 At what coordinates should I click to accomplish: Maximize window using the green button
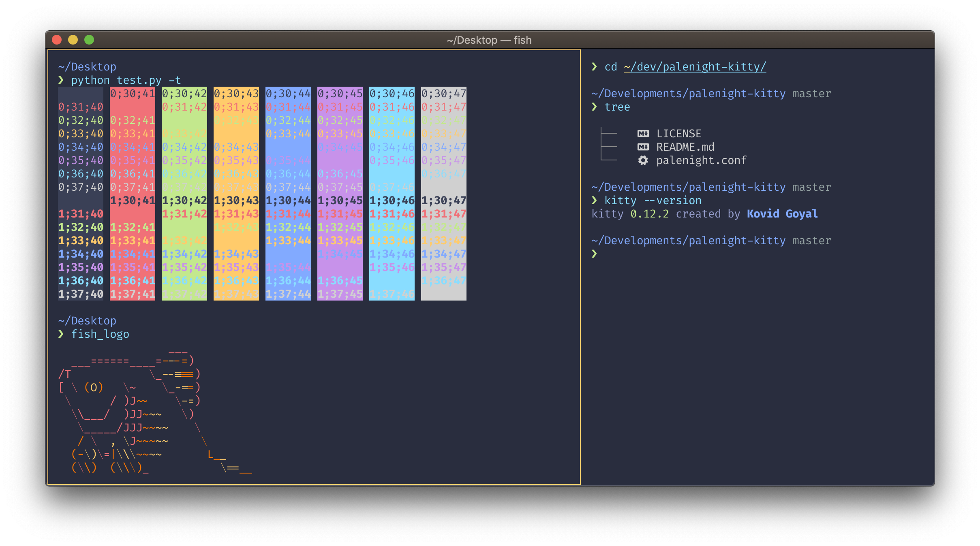(x=89, y=40)
